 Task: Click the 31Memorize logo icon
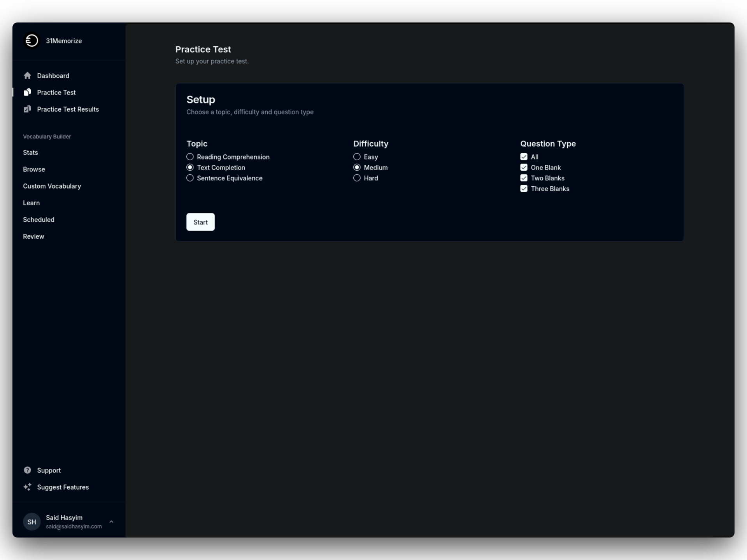[32, 40]
